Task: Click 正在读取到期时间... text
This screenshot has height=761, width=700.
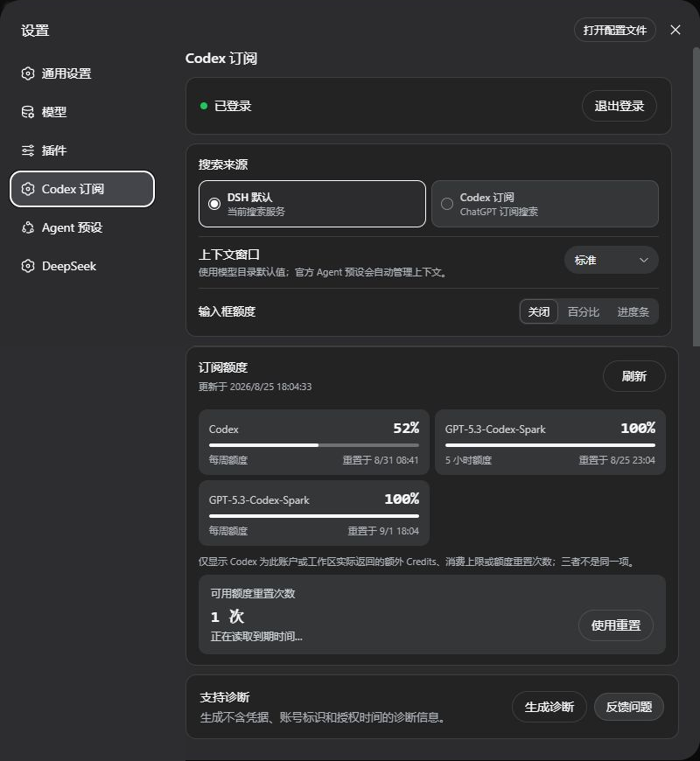Action: pos(256,636)
